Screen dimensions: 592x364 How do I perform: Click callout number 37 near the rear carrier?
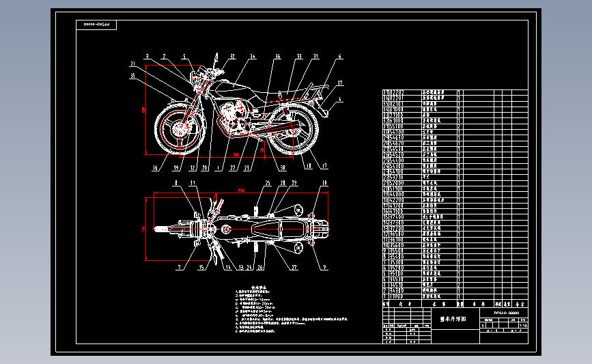340,83
